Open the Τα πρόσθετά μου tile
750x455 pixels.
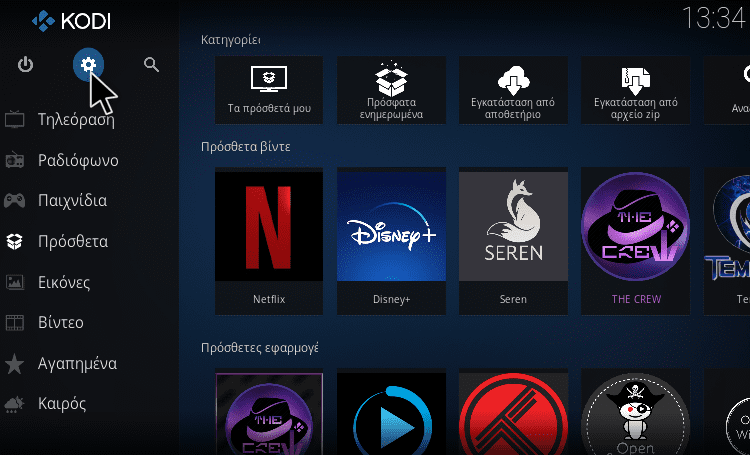pos(269,90)
